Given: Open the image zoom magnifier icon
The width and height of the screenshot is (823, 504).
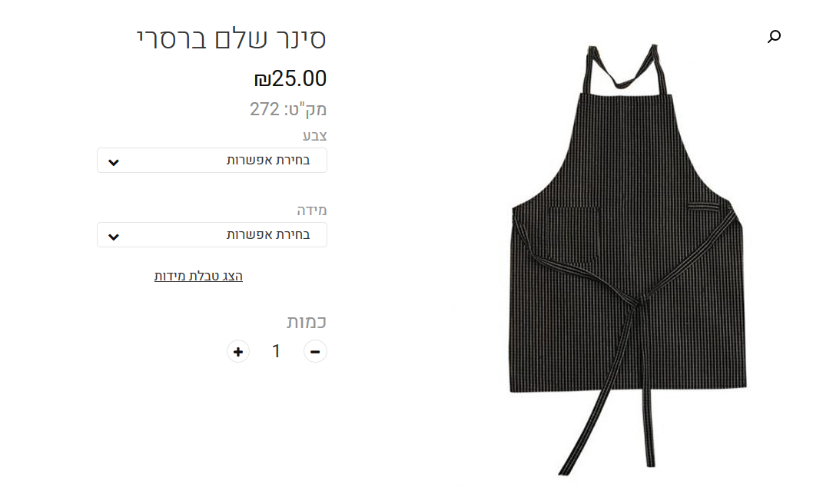Looking at the screenshot, I should tap(774, 36).
